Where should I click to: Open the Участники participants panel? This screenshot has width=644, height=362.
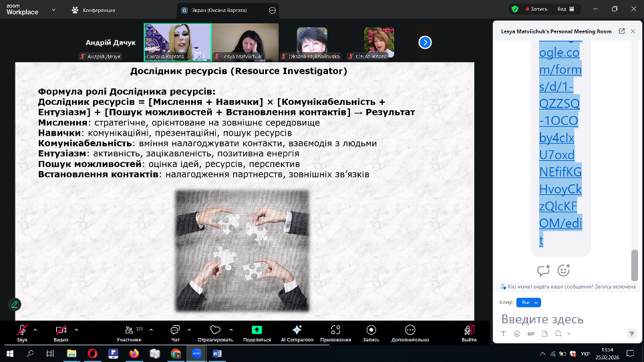(128, 331)
